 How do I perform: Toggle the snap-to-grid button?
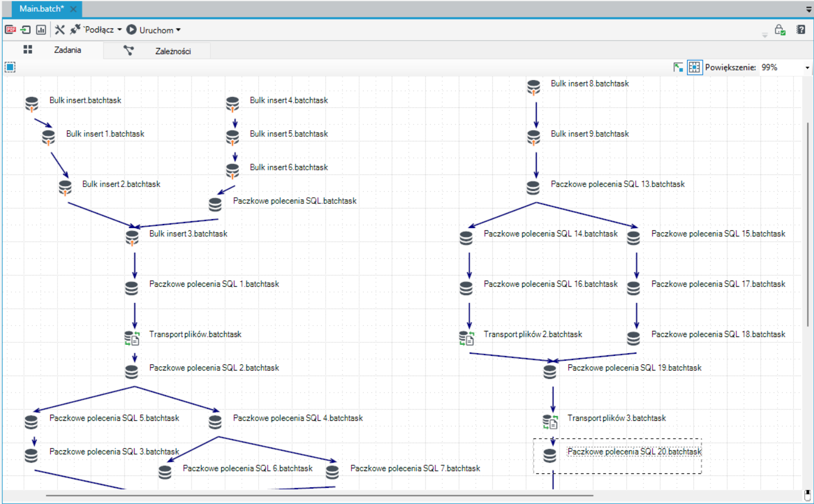click(694, 67)
